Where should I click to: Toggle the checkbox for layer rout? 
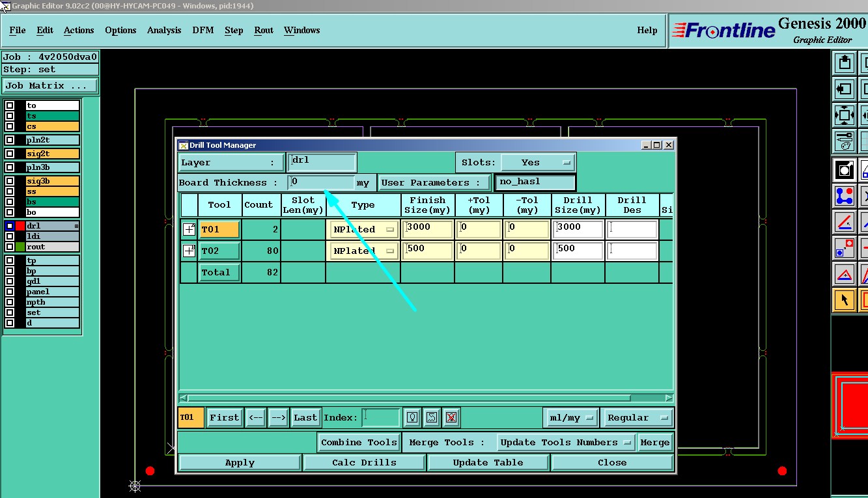click(10, 247)
